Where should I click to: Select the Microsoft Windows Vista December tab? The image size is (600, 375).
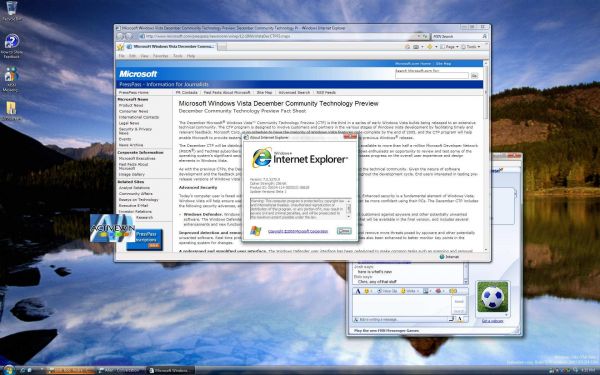coord(171,47)
